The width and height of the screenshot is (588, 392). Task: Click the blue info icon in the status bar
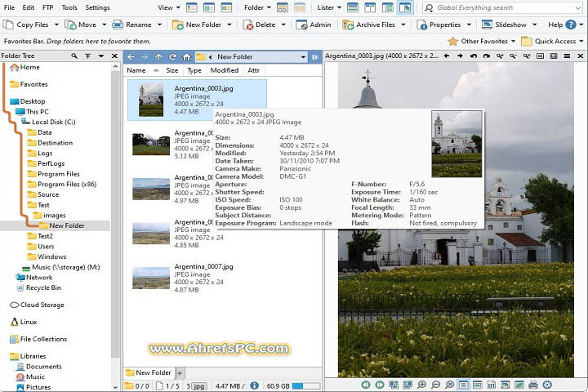pyautogui.click(x=254, y=385)
